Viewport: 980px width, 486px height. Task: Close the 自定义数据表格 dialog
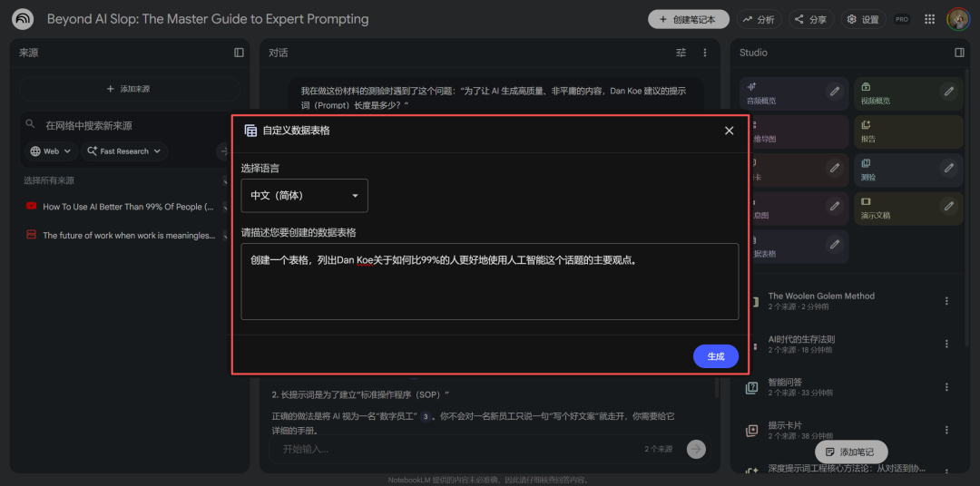coord(729,131)
